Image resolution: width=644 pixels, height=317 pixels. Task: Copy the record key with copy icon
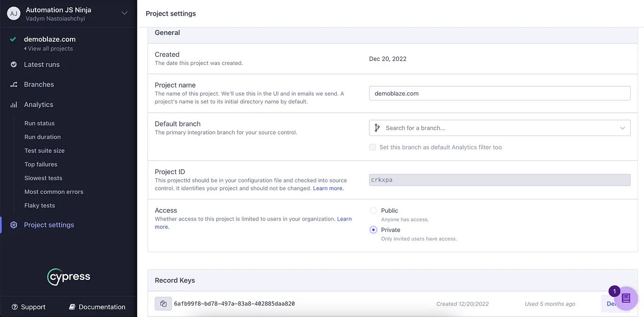coord(163,304)
